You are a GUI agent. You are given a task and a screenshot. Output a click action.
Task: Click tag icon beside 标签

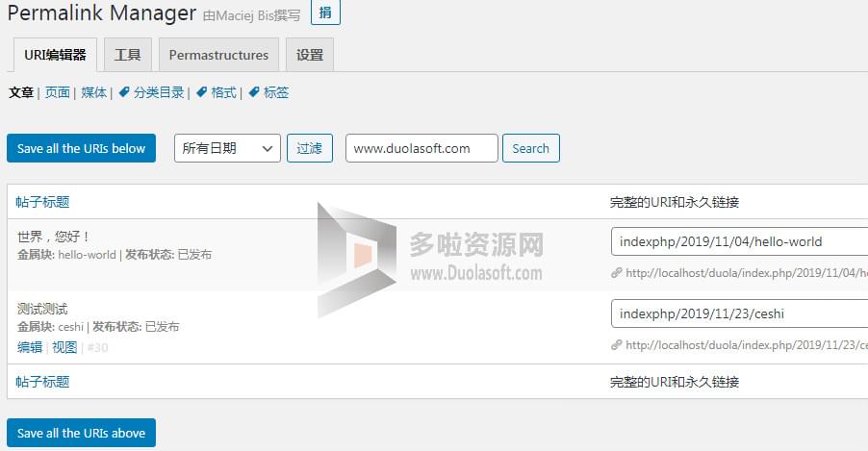tap(253, 92)
